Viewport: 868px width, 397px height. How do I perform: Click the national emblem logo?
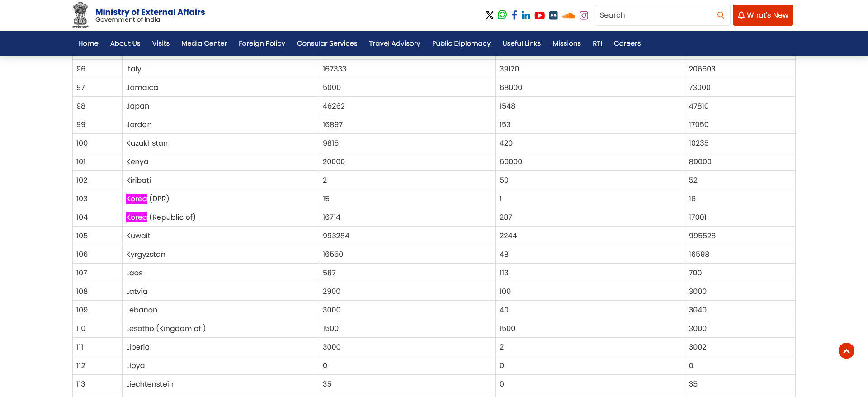[x=80, y=15]
